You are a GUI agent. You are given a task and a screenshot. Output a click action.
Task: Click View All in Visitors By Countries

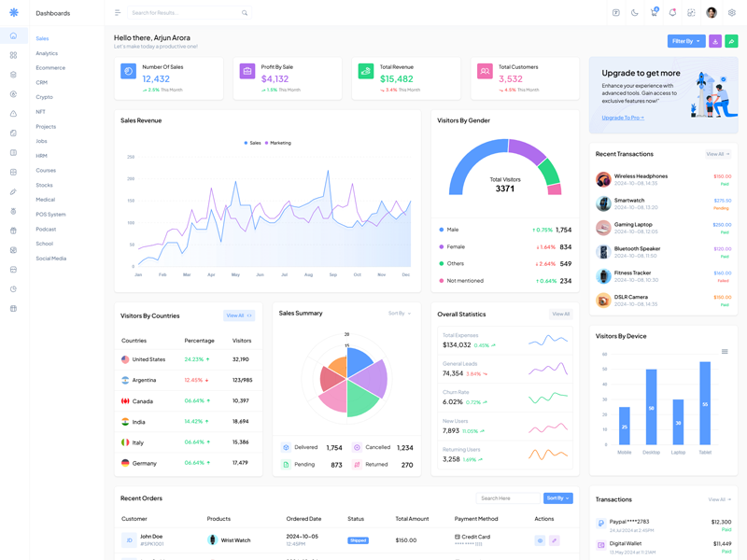[x=239, y=315]
